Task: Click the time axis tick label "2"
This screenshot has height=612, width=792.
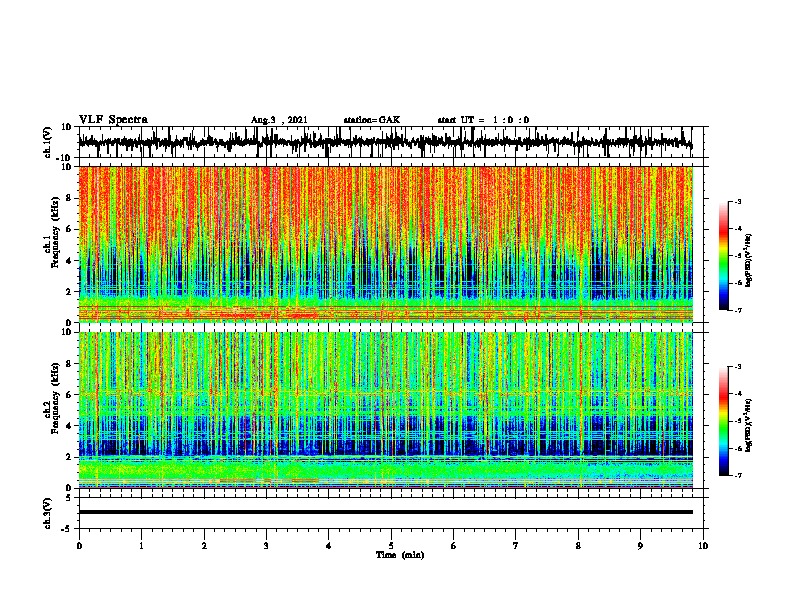Action: (x=204, y=546)
